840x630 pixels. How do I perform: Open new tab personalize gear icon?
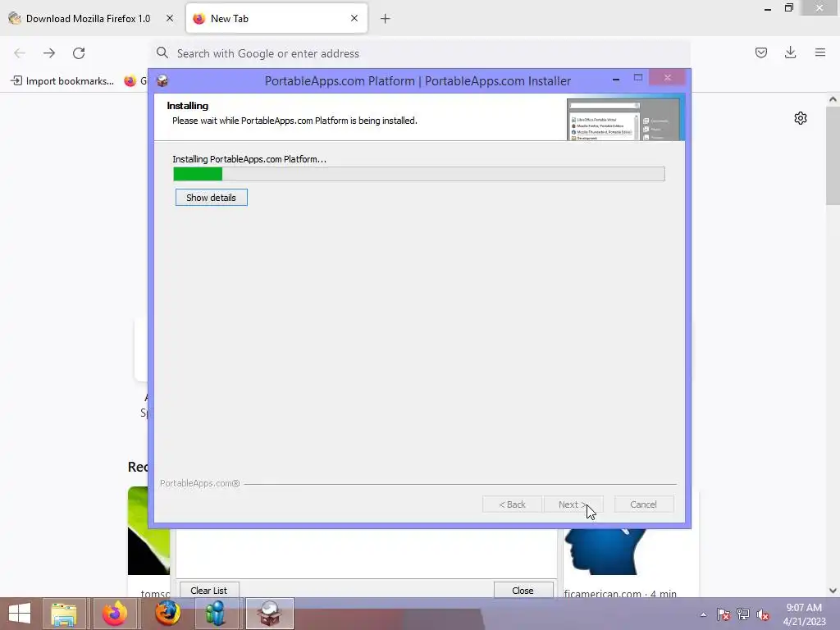click(x=801, y=118)
